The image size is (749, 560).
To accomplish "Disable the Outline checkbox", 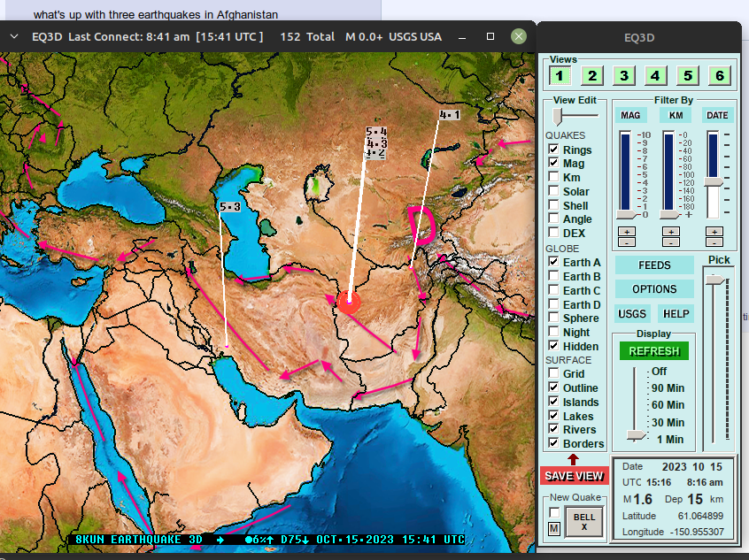I will [553, 387].
